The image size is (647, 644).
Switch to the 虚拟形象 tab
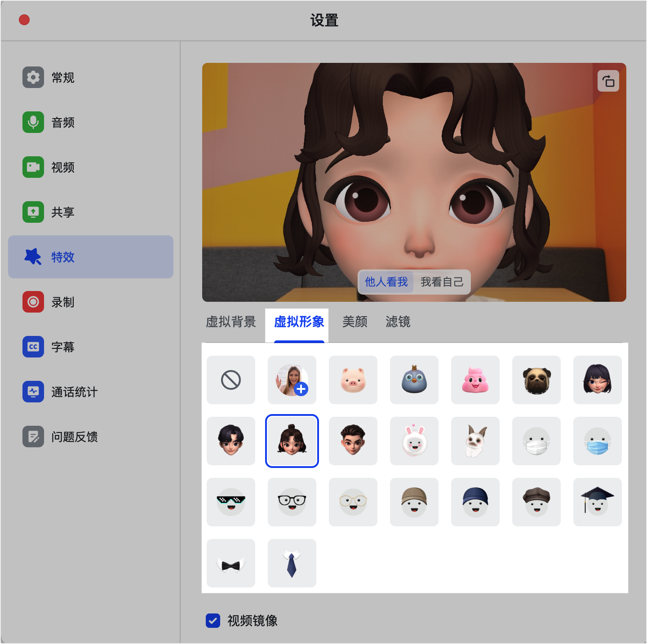(299, 322)
